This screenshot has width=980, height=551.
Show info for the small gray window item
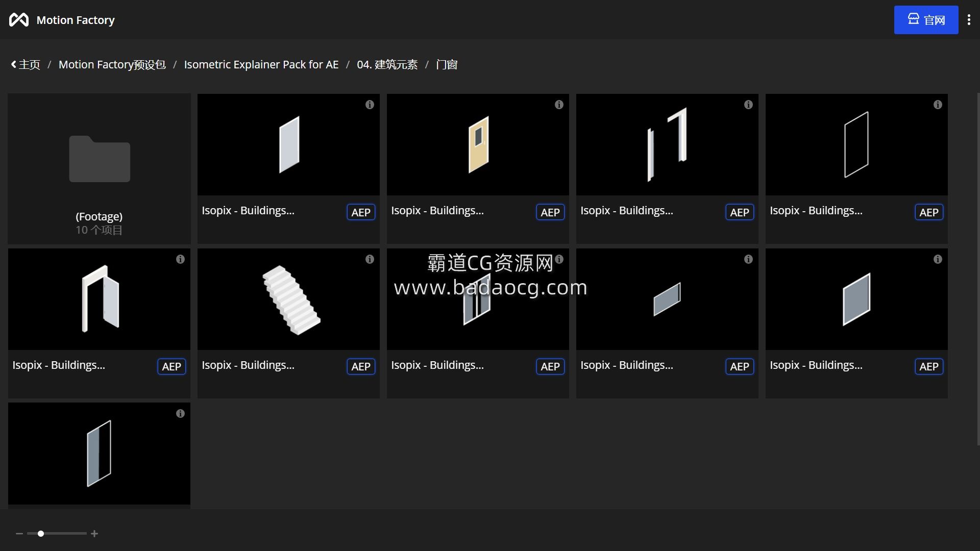click(x=748, y=259)
